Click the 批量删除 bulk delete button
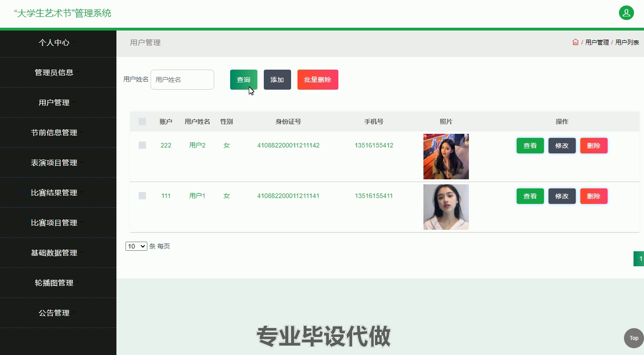Image resolution: width=644 pixels, height=355 pixels. pyautogui.click(x=318, y=80)
